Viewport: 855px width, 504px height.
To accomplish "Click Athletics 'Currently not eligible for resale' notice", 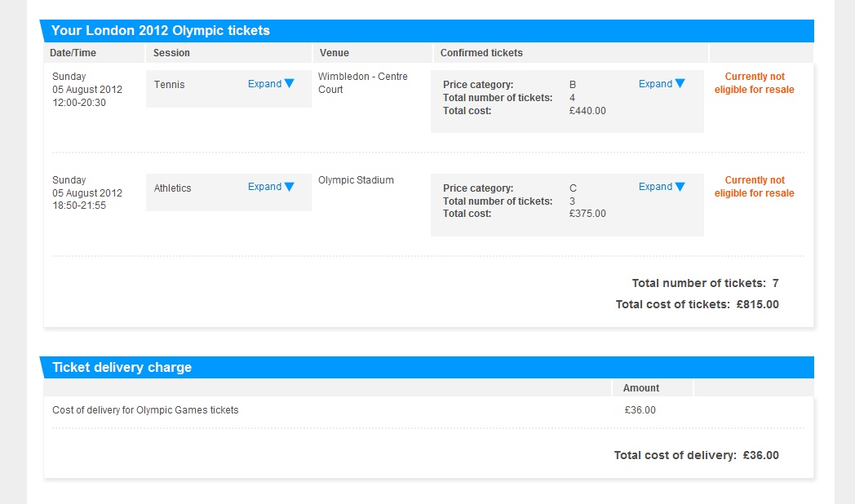I will pyautogui.click(x=754, y=187).
